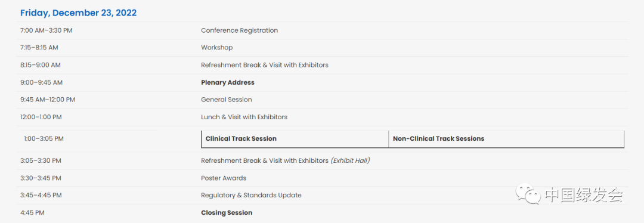Click the Poster Awards entry
Viewport: 644px width, 223px height.
click(x=224, y=178)
